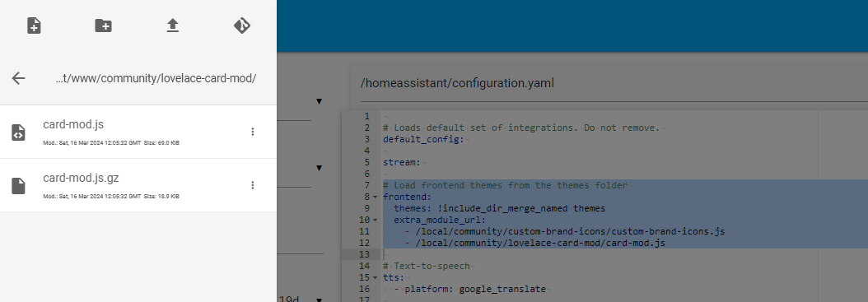Click the card-mod.js code file icon

[18, 132]
